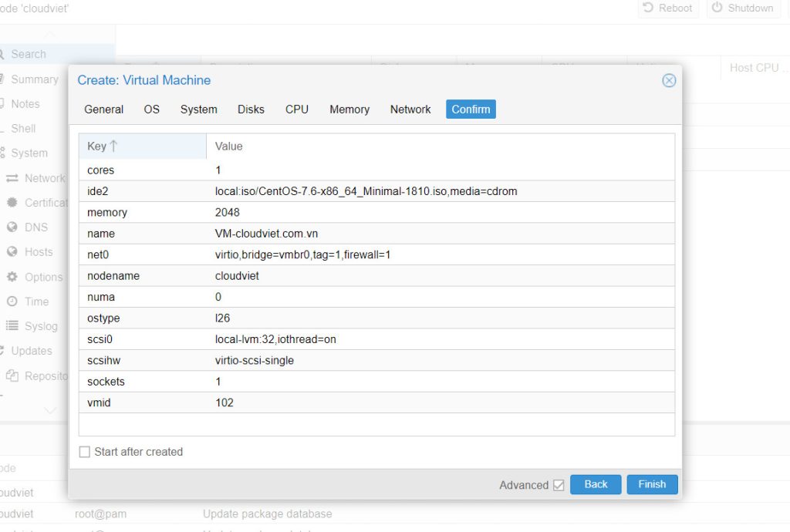
Task: Click the Repositories icon in sidebar
Action: coord(12,375)
